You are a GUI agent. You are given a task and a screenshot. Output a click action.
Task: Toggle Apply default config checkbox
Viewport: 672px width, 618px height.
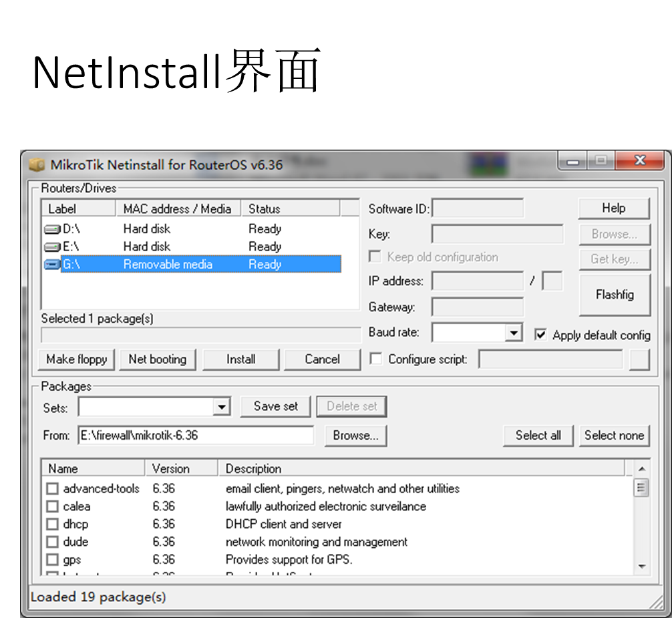point(541,335)
